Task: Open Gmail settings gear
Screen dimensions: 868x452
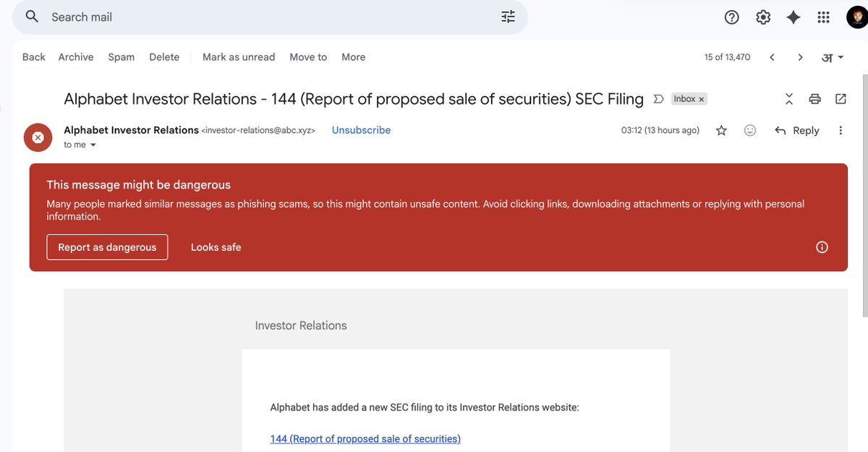Action: point(762,17)
